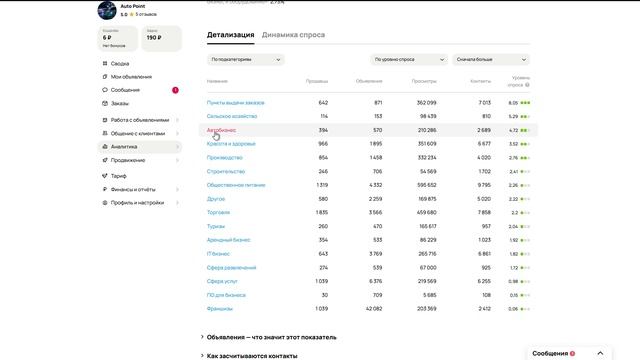Open the Общественное питание category link
This screenshot has height=360, width=640.
pyautogui.click(x=236, y=185)
